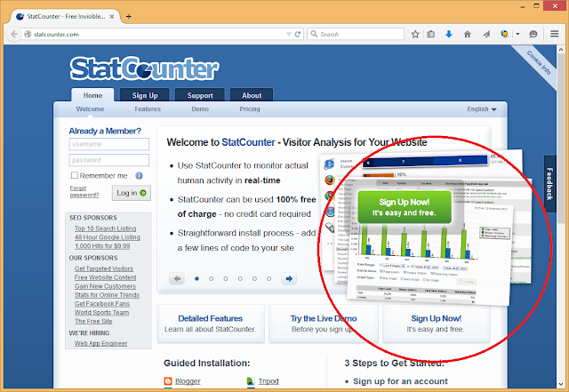Viewport: 569px width, 392px height.
Task: Open a new tab with plus icon
Action: [128, 16]
